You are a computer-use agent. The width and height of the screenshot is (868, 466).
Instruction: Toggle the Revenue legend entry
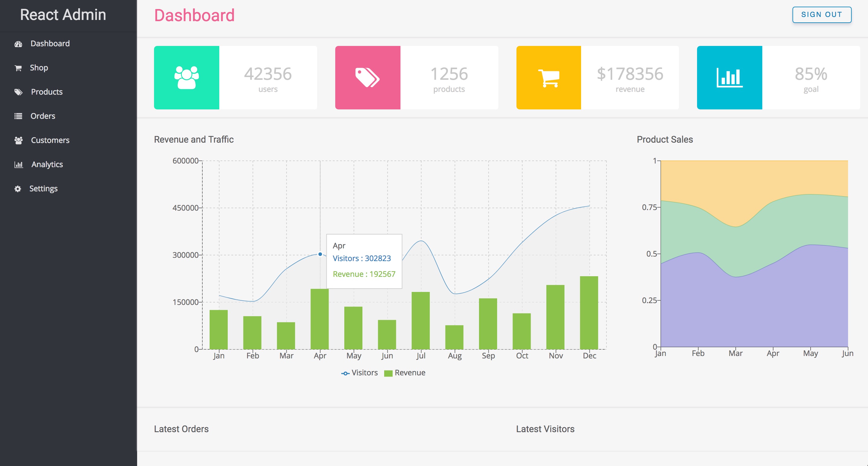(410, 373)
